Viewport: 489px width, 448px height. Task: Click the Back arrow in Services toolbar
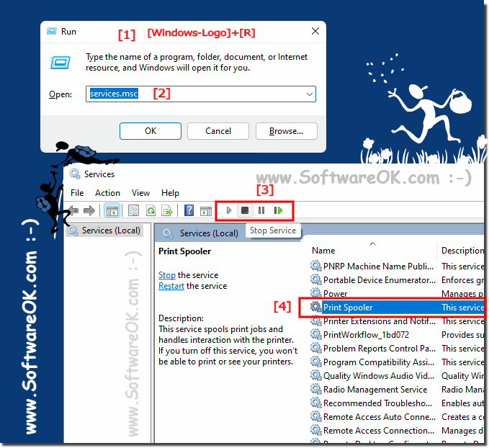[x=73, y=210]
